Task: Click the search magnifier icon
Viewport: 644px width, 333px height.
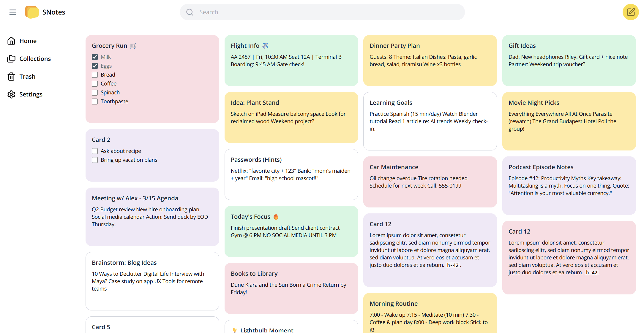Action: [x=190, y=12]
